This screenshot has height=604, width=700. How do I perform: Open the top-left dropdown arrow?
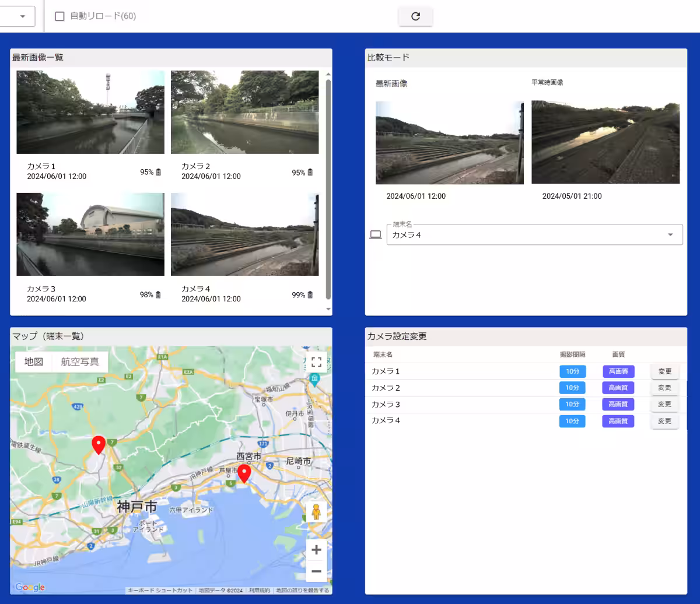(x=23, y=16)
